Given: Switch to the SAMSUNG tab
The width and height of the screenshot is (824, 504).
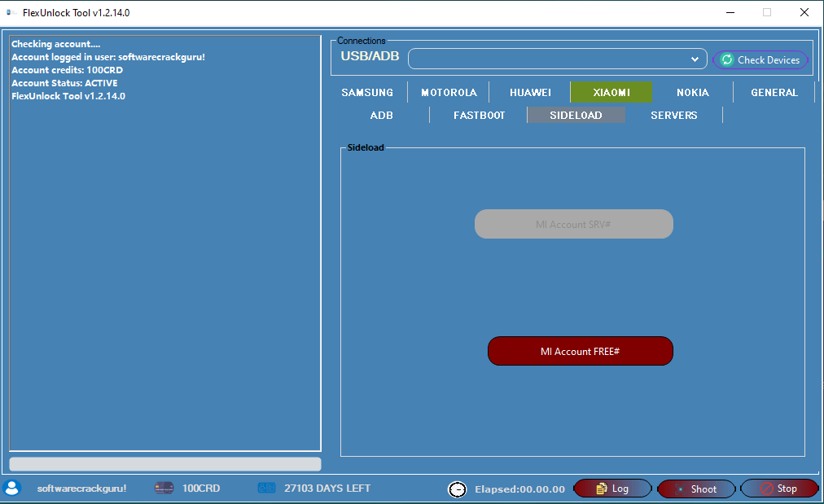Looking at the screenshot, I should [367, 93].
